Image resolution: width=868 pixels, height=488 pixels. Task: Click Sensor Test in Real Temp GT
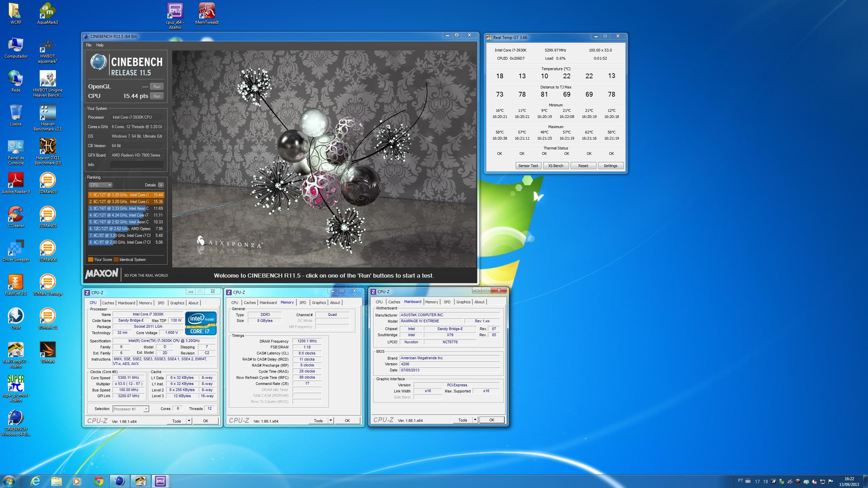pos(528,166)
